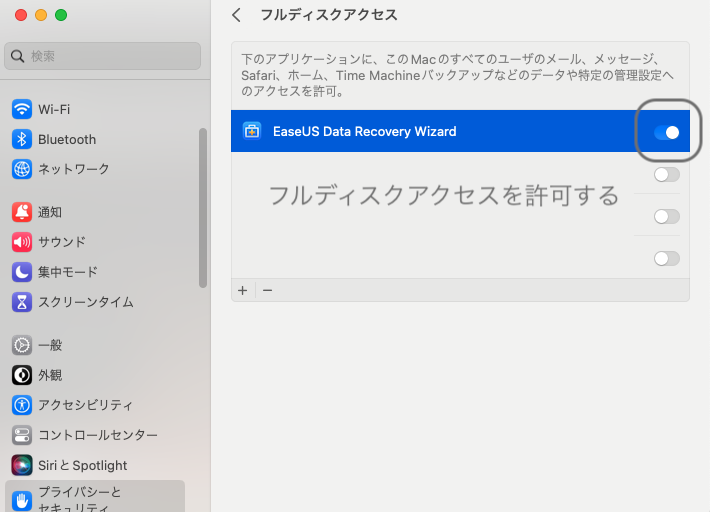
Task: Click the Bluetooth icon in sidebar
Action: pyautogui.click(x=22, y=139)
